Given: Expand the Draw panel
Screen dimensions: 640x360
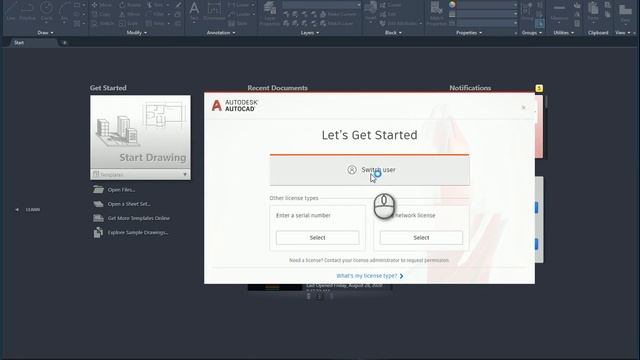Looking at the screenshot, I should (x=45, y=33).
